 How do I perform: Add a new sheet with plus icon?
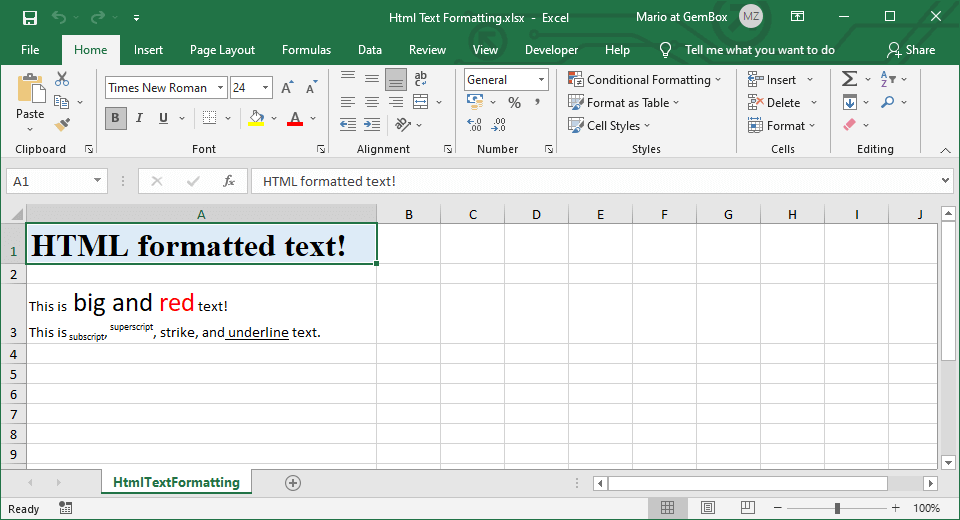click(293, 482)
